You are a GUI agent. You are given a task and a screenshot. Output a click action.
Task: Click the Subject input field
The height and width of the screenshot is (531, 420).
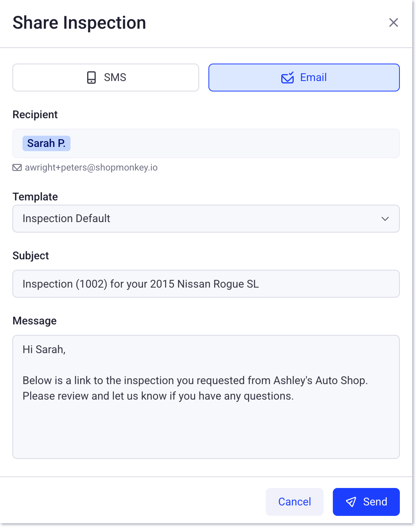[x=206, y=284]
